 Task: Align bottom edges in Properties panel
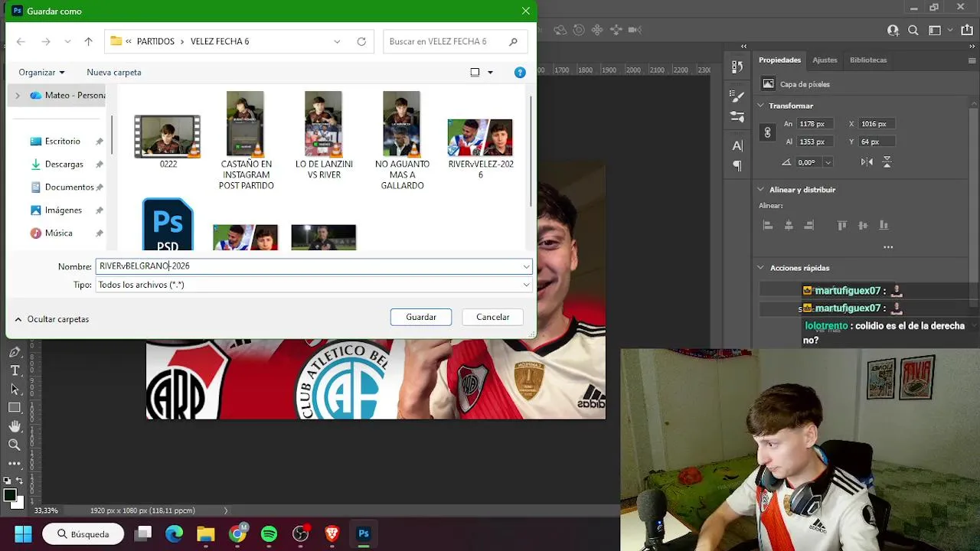click(x=884, y=225)
